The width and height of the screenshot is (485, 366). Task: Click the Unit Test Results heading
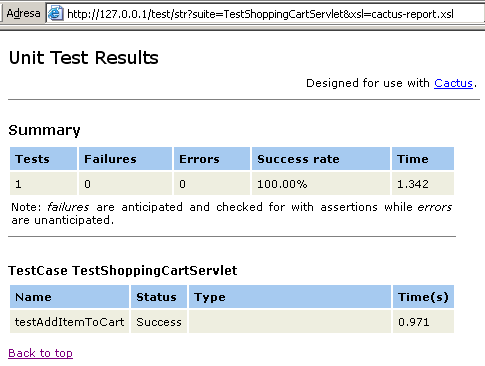pyautogui.click(x=84, y=57)
